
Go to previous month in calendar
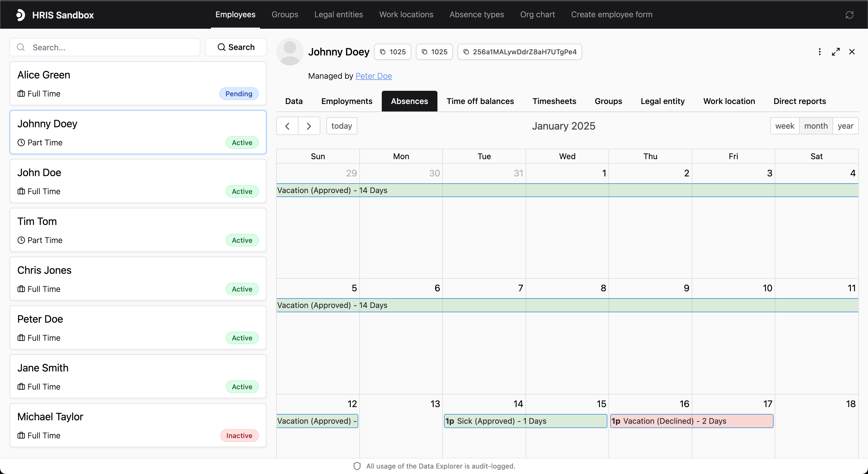click(x=287, y=126)
